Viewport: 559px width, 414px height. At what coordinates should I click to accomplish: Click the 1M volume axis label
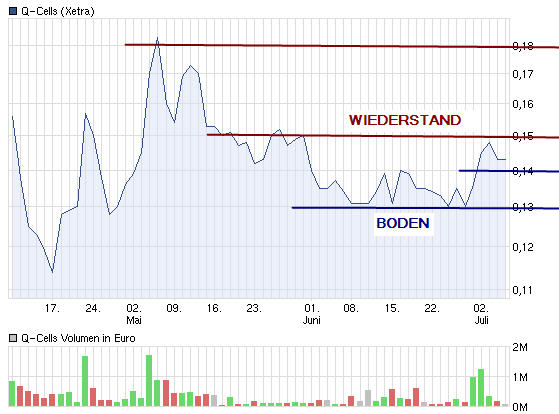point(520,377)
